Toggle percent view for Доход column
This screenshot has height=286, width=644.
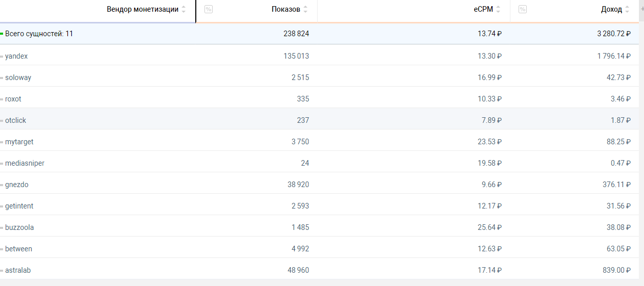(x=523, y=9)
